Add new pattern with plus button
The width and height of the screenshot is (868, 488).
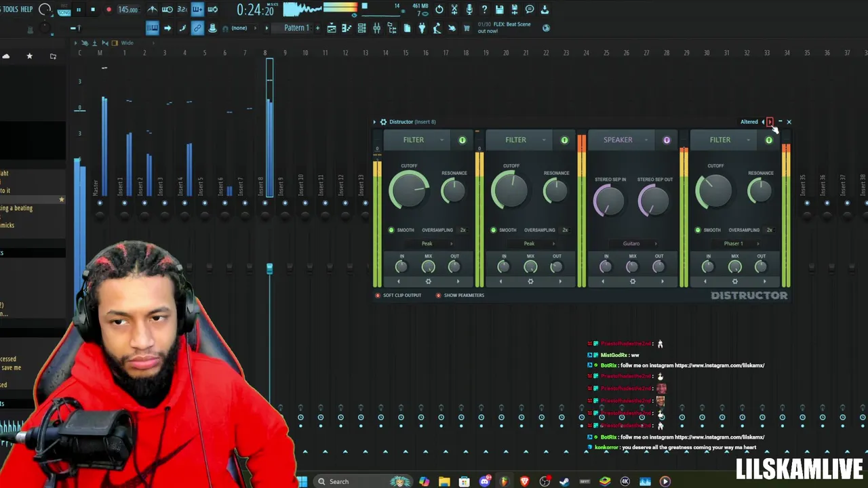(x=317, y=28)
